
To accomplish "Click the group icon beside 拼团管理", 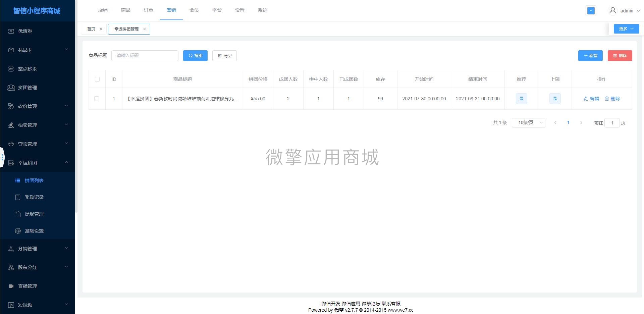I will pos(11,88).
